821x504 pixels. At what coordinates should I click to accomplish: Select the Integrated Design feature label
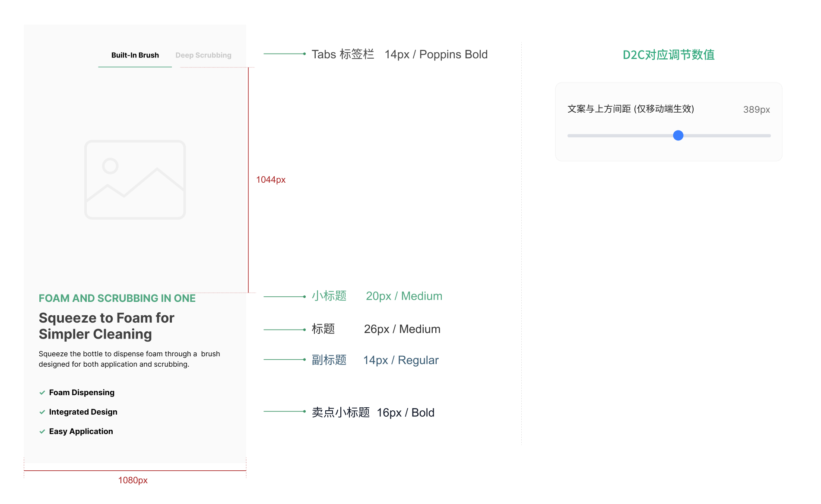[83, 412]
